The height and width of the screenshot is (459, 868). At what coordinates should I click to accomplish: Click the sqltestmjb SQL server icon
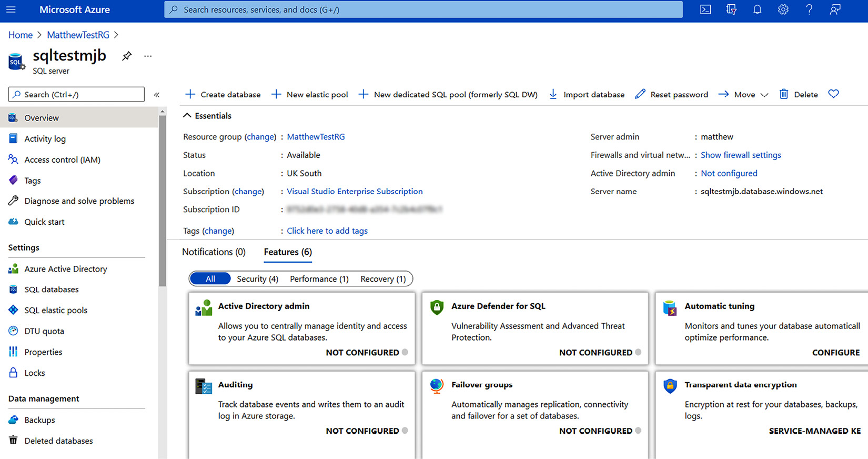16,62
